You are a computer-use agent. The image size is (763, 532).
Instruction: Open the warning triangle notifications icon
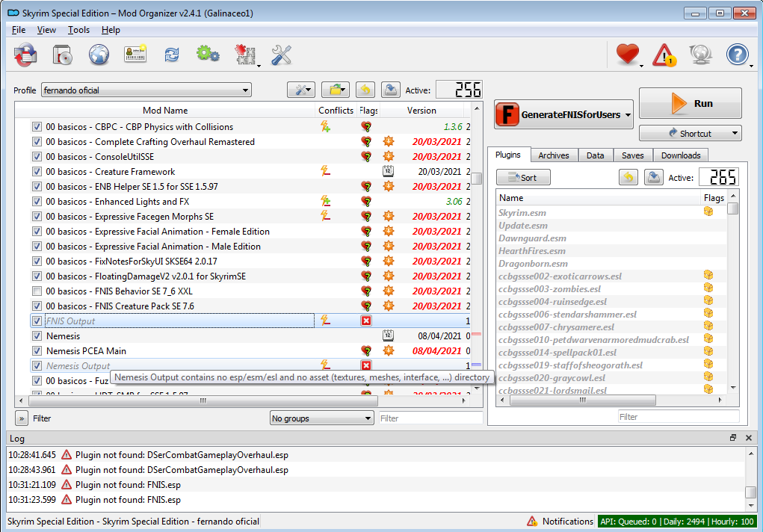coord(664,55)
